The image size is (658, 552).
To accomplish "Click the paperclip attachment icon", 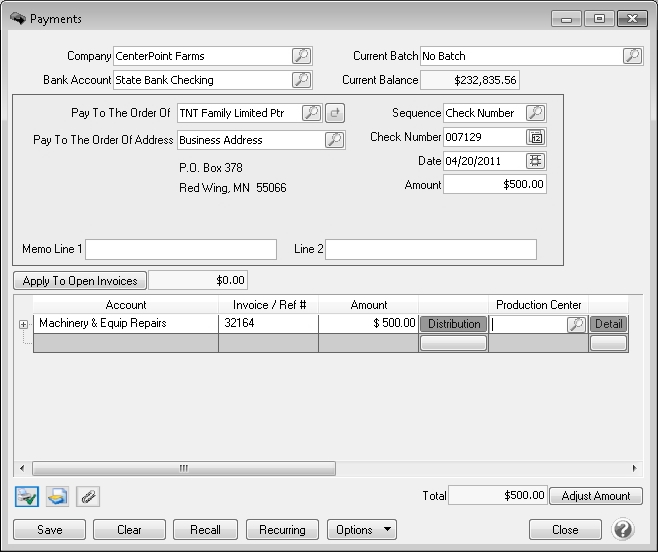I will click(x=87, y=496).
